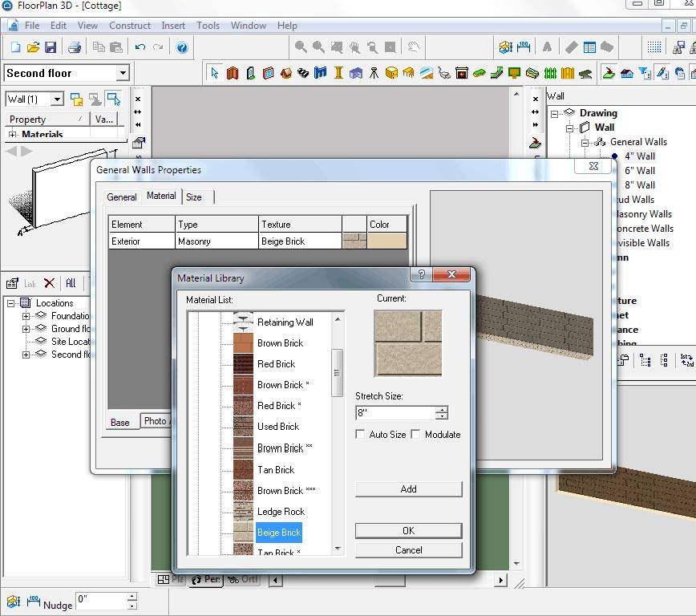Open the Wall (1) selection dropdown
The height and width of the screenshot is (616, 696).
tap(57, 99)
